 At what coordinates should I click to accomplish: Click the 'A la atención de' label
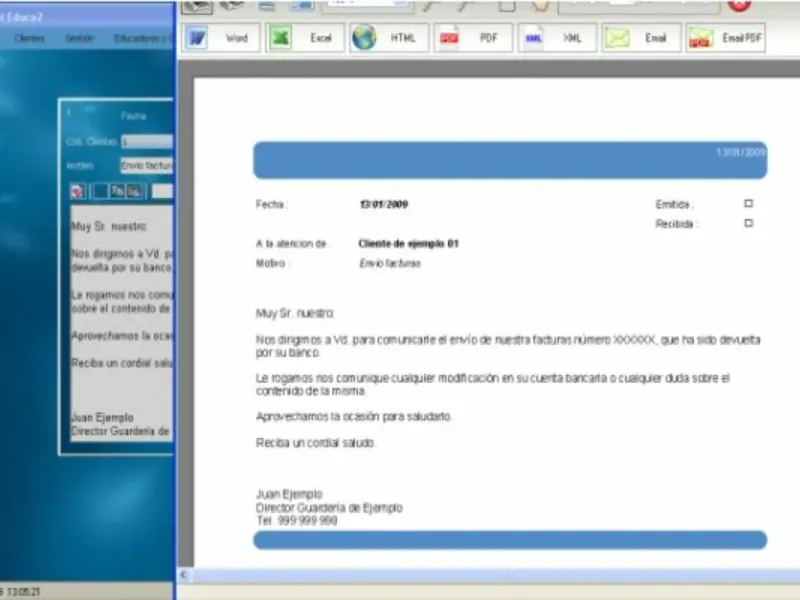(x=292, y=243)
